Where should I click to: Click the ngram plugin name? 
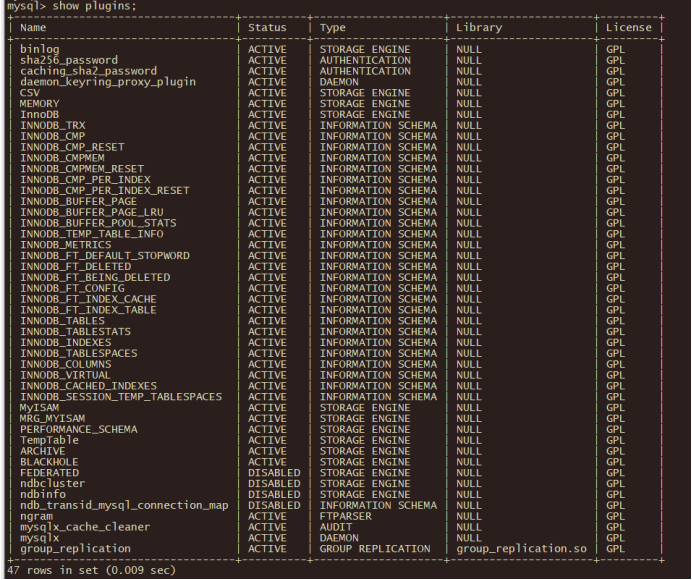tap(36, 516)
